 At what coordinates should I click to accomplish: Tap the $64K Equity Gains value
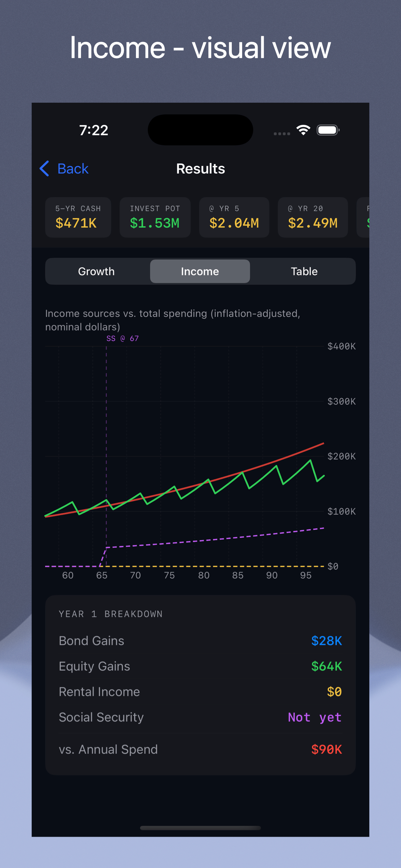pos(326,666)
